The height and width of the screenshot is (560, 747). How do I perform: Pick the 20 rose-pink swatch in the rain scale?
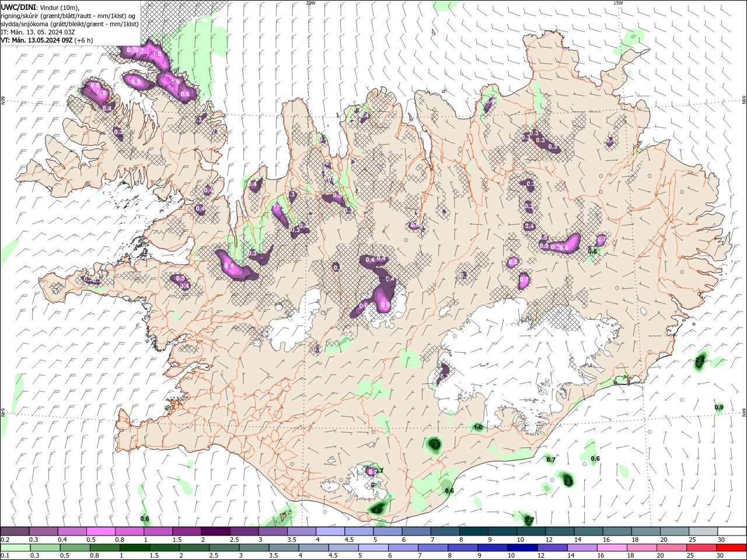[x=671, y=548]
